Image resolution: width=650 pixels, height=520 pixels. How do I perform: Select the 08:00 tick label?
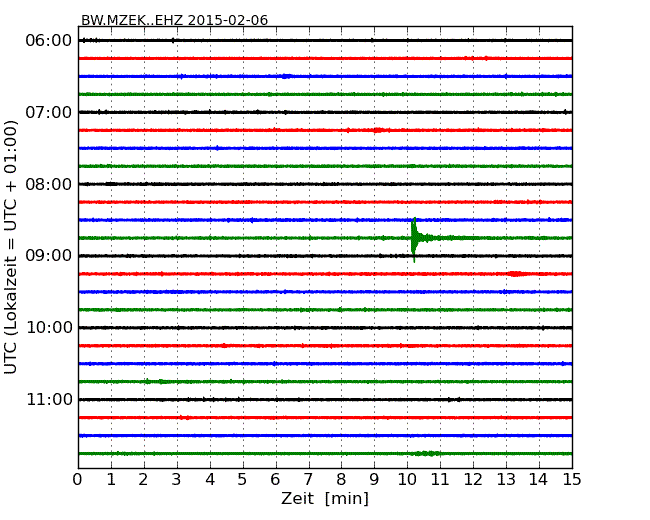(x=48, y=184)
